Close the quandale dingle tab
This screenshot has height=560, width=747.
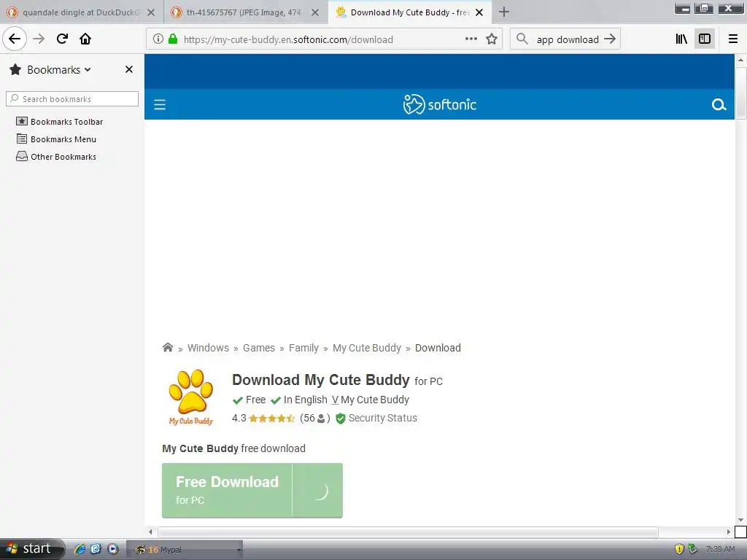click(x=151, y=12)
